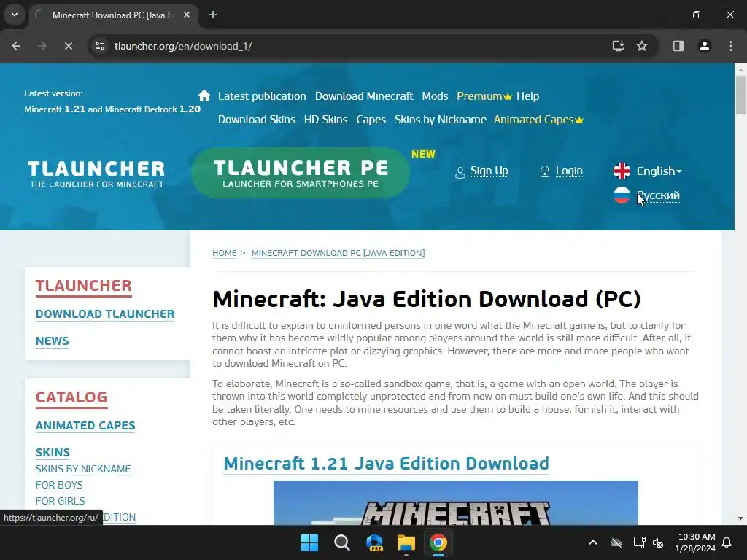Open the Help menu item

528,96
